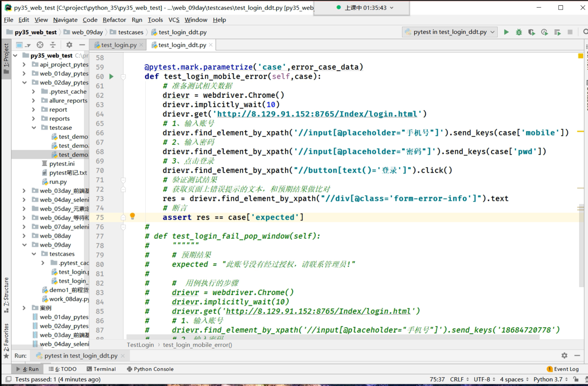
Task: Click the gutter run arrow at line 60
Action: click(111, 77)
